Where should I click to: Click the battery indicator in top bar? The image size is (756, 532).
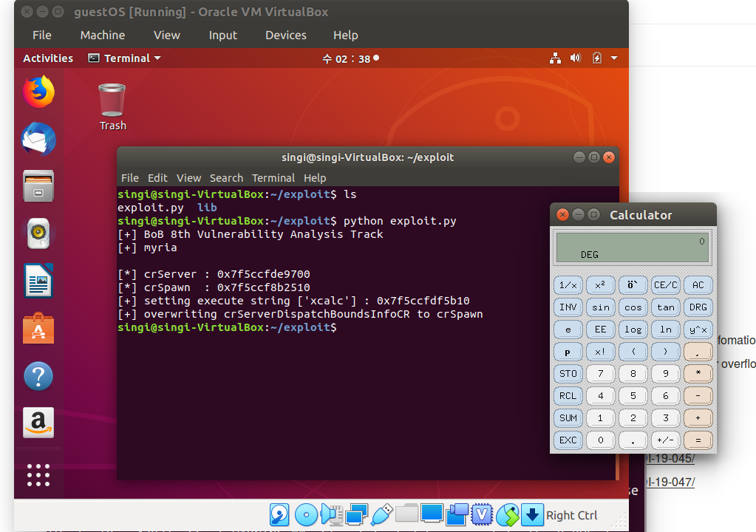click(x=597, y=58)
